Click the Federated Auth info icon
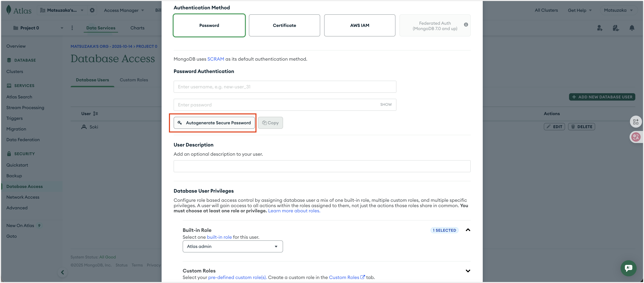 click(466, 25)
